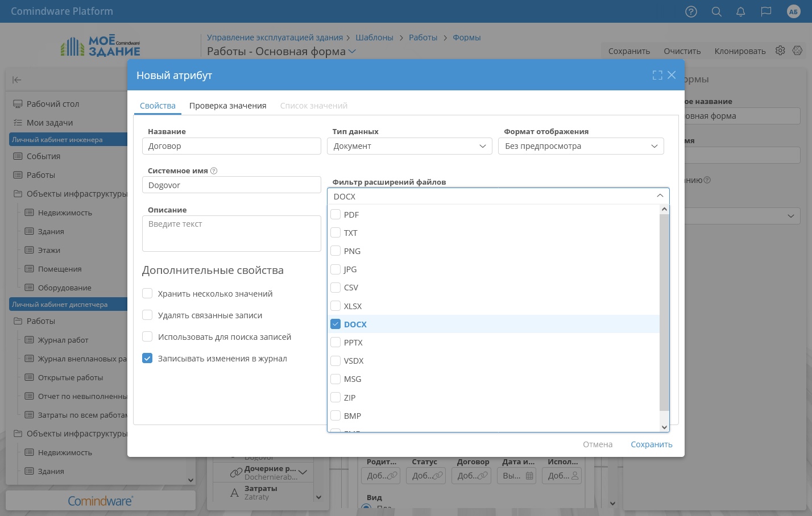Click the Системное имя help icon
The width and height of the screenshot is (812, 516).
214,170
